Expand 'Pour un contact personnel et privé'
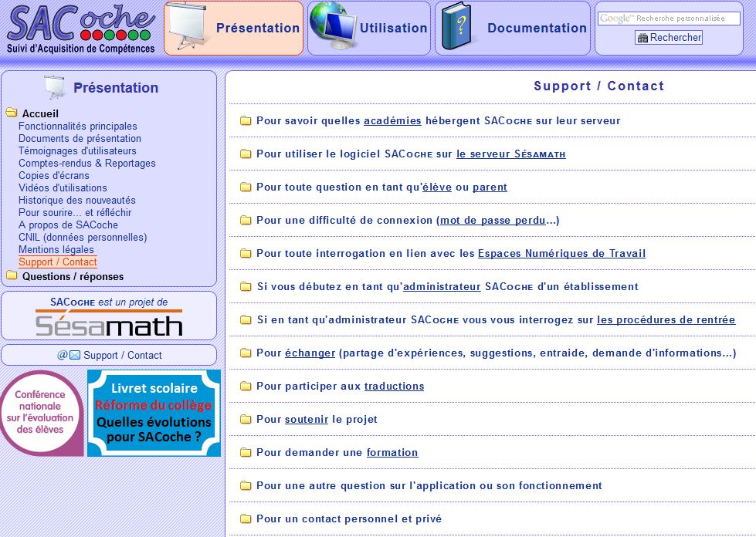The width and height of the screenshot is (756, 537). pos(349,519)
